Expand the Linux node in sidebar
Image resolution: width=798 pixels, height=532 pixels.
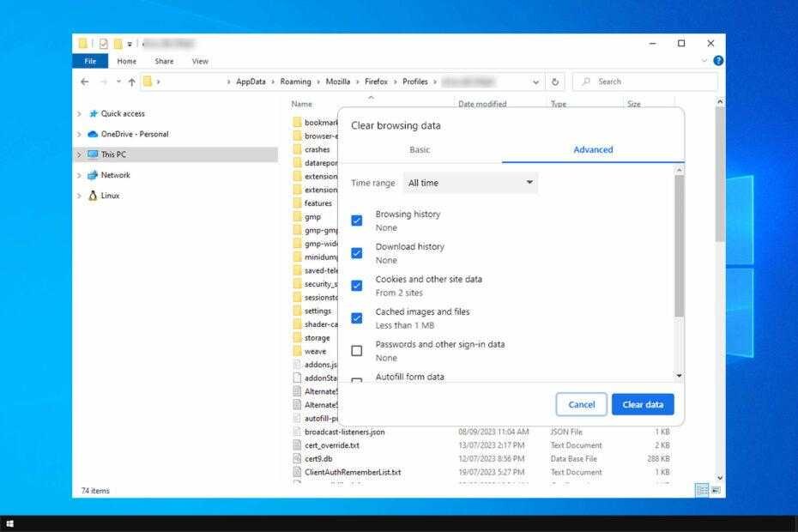click(x=79, y=195)
